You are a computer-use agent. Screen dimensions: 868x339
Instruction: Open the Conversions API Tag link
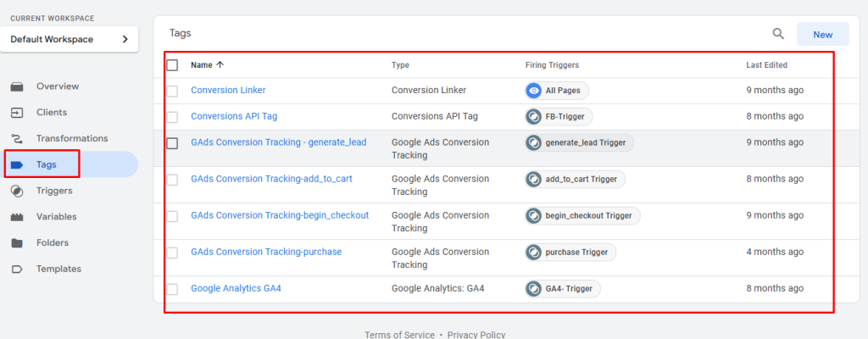(234, 116)
